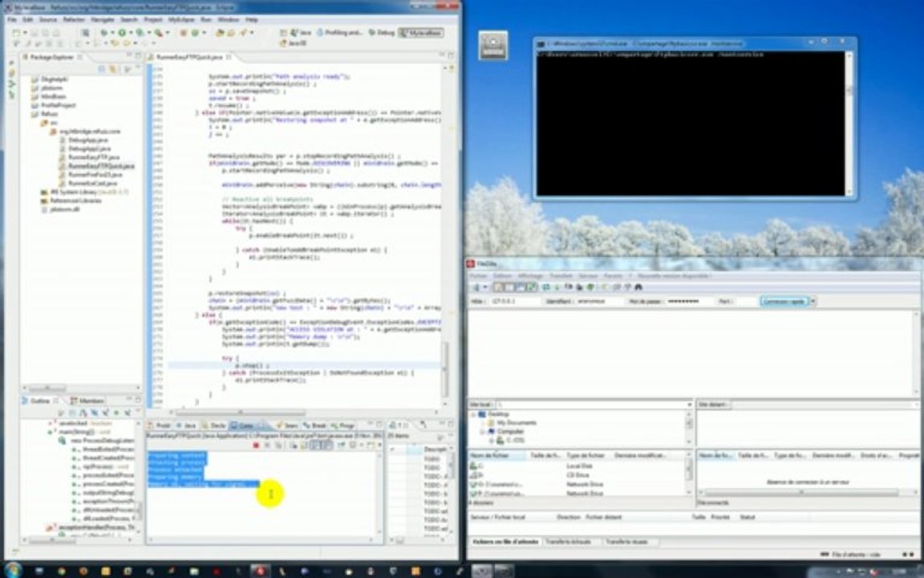Toggle Sort in the Outline toolbar
Screen dimensions: 924x578
tap(83, 413)
